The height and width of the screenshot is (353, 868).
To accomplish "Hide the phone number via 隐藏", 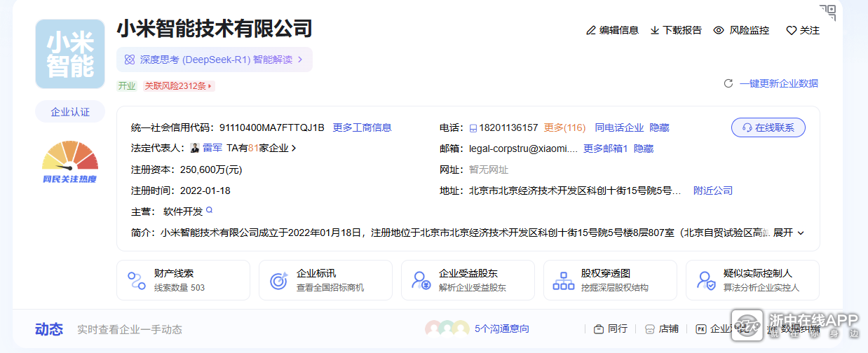I will click(659, 127).
